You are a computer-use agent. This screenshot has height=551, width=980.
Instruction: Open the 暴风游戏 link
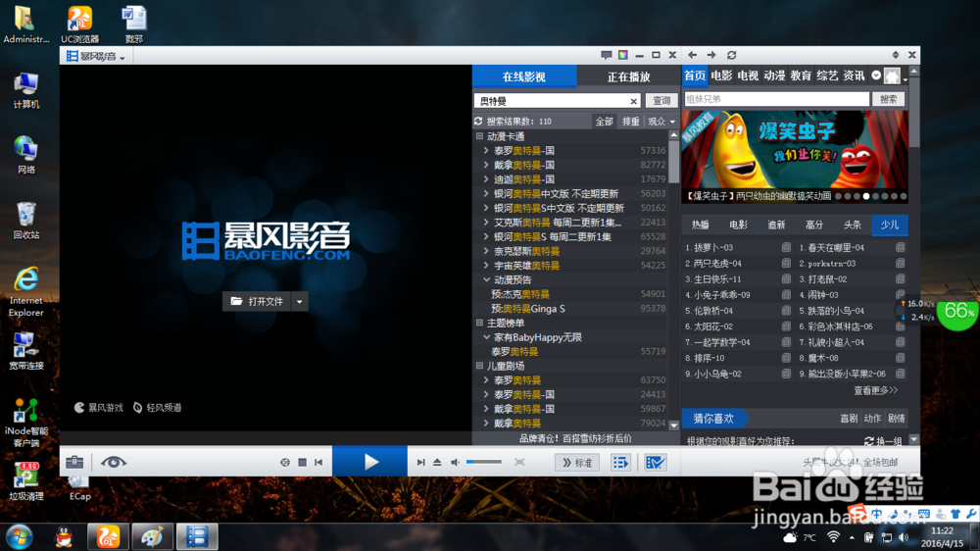tap(99, 408)
